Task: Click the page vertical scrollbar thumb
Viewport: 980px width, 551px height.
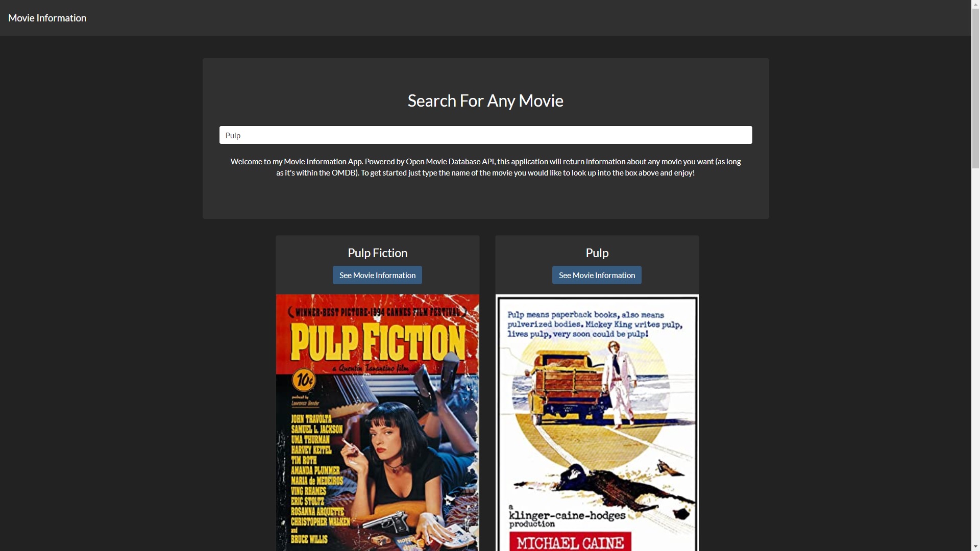Action: pyautogui.click(x=975, y=89)
